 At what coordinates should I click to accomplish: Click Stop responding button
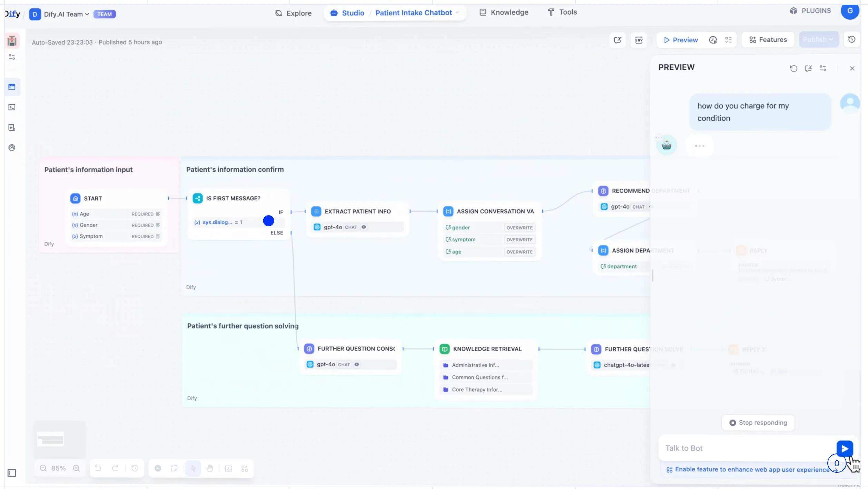point(758,423)
